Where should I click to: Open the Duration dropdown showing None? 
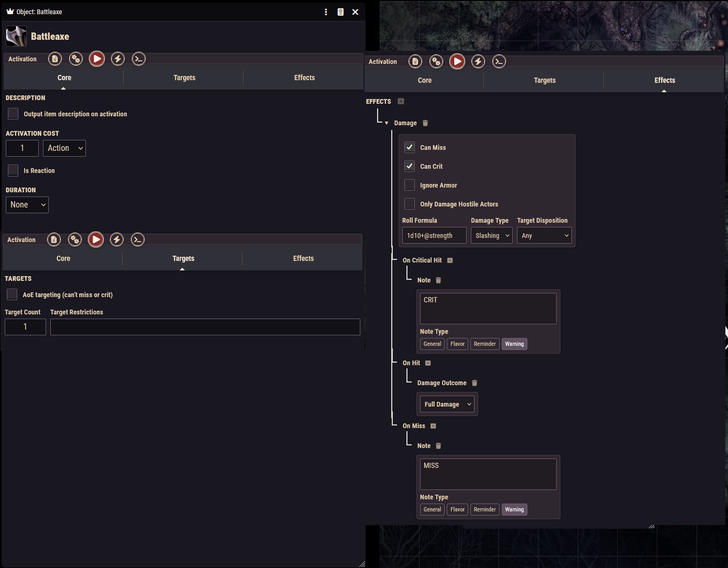coord(27,205)
